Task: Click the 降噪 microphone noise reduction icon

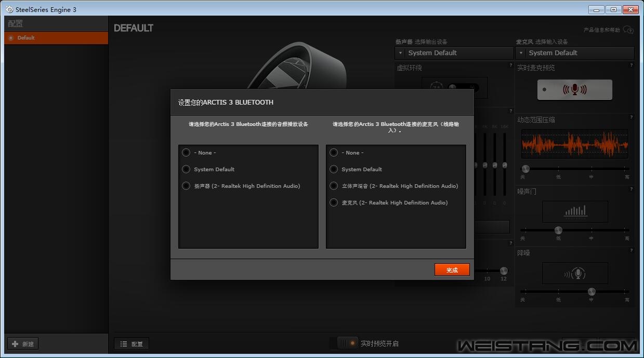Action: [575, 273]
